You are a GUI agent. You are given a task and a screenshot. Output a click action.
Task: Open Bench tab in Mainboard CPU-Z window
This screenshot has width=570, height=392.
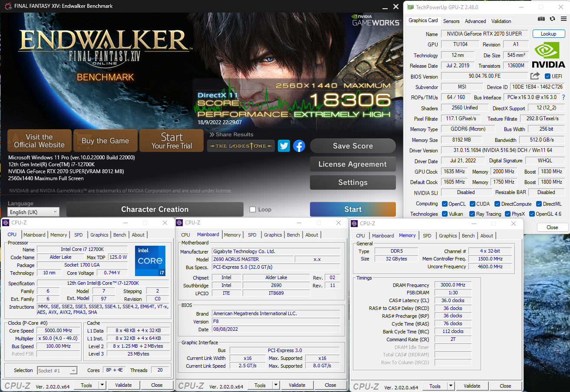click(293, 235)
